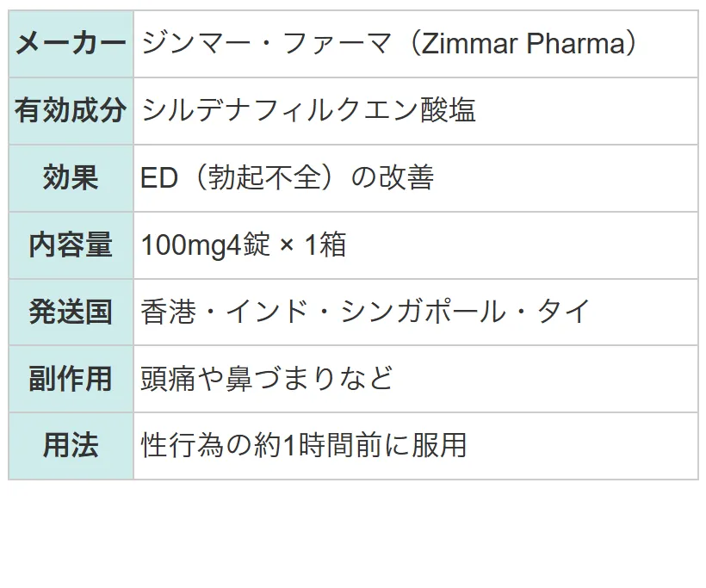Select the 頭痛や鼻づまりなど side effects text
This screenshot has height=588, width=706.
pyautogui.click(x=268, y=378)
